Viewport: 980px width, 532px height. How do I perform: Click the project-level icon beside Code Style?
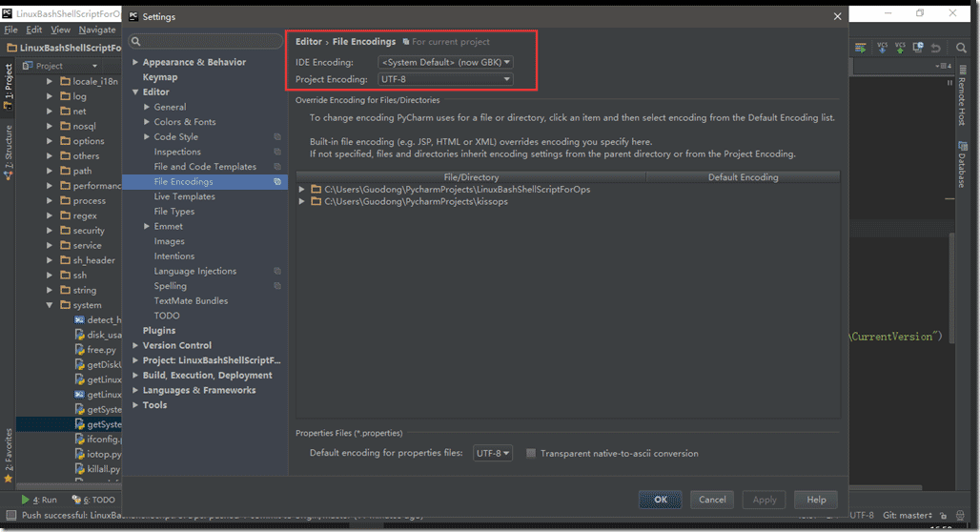(277, 136)
